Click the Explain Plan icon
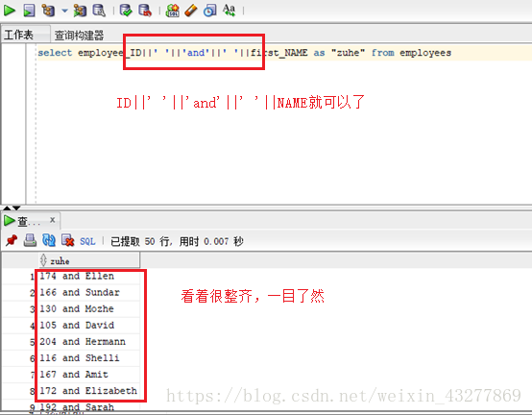The width and height of the screenshot is (532, 415). pos(48,11)
